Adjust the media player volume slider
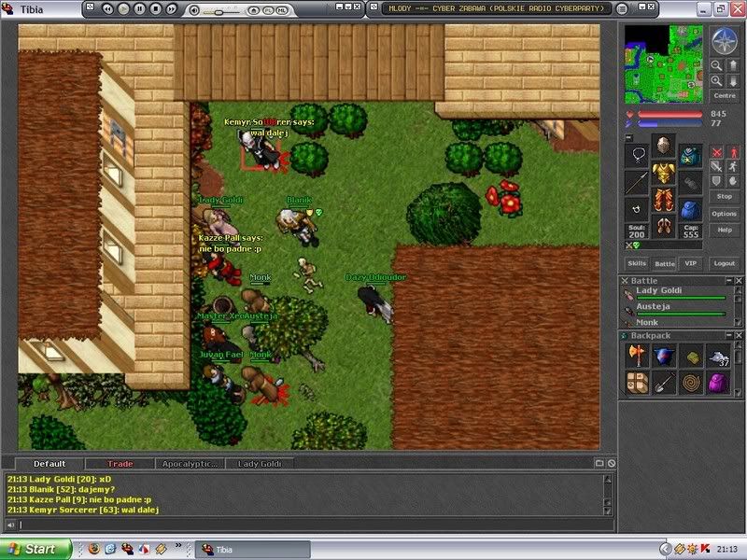 click(x=218, y=11)
